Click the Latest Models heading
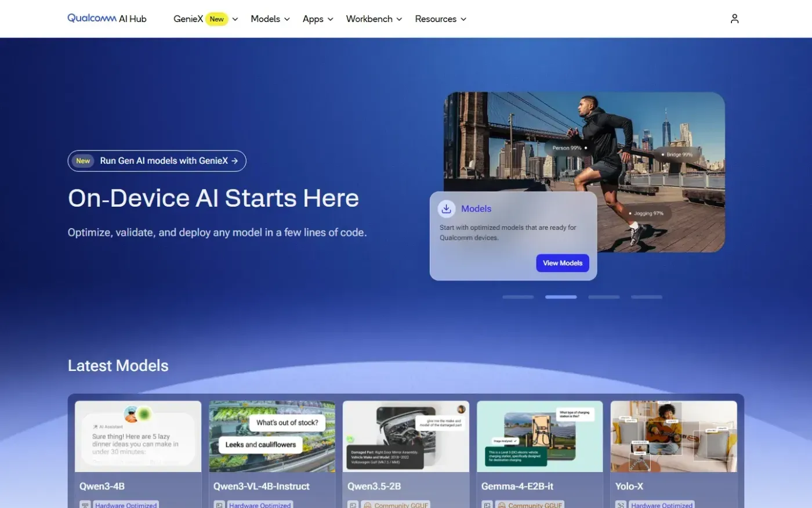The height and width of the screenshot is (508, 812). tap(118, 366)
